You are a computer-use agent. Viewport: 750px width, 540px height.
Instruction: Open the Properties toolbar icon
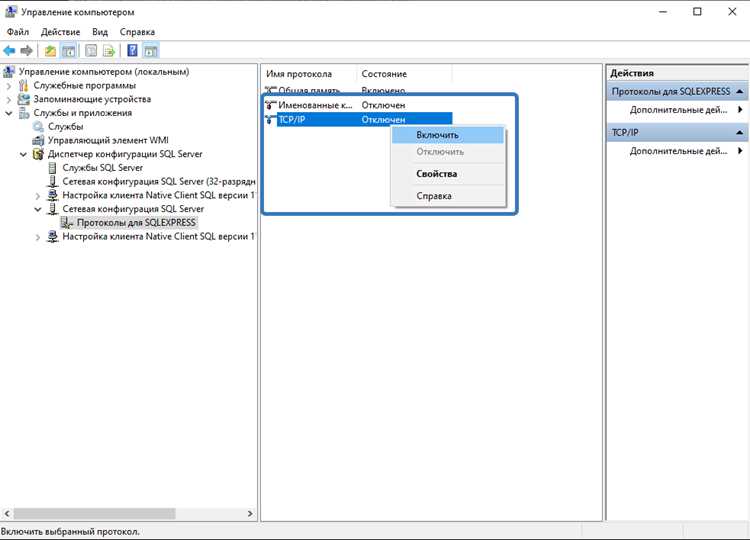(x=91, y=51)
